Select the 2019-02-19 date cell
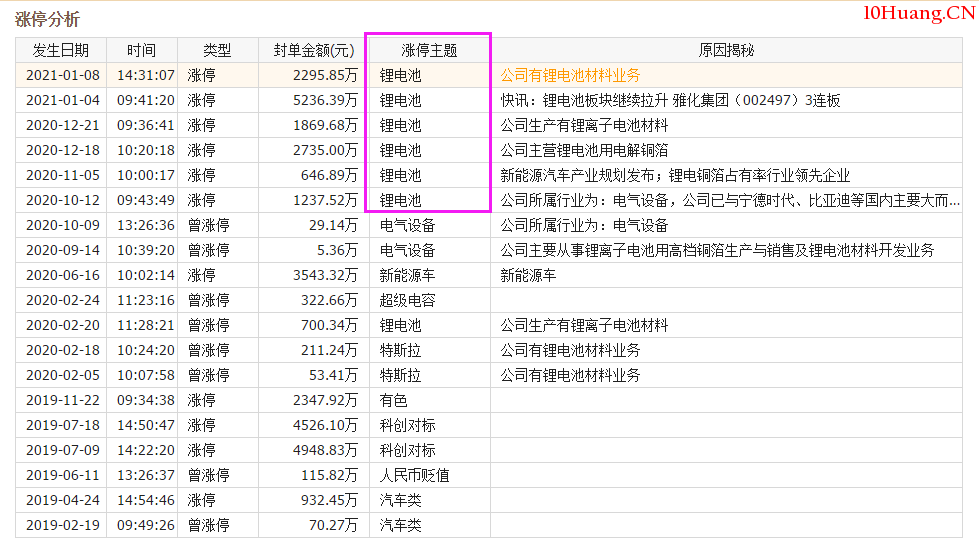Screen dimensions: 979x546 (62, 525)
